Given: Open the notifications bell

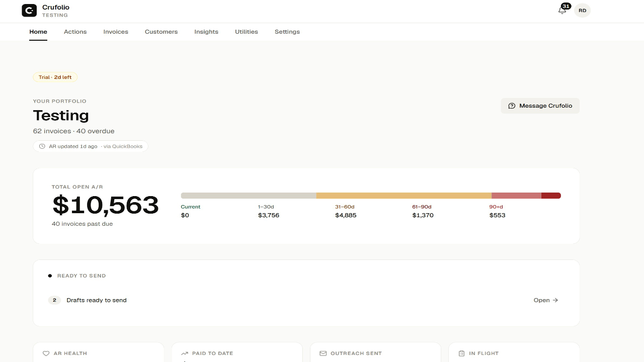Looking at the screenshot, I should point(562,10).
